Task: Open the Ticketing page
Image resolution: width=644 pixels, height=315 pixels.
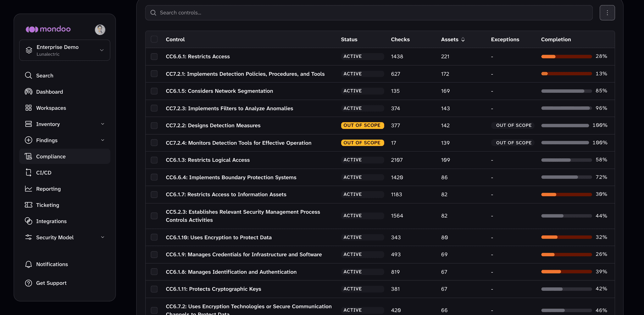Action: (x=65, y=205)
